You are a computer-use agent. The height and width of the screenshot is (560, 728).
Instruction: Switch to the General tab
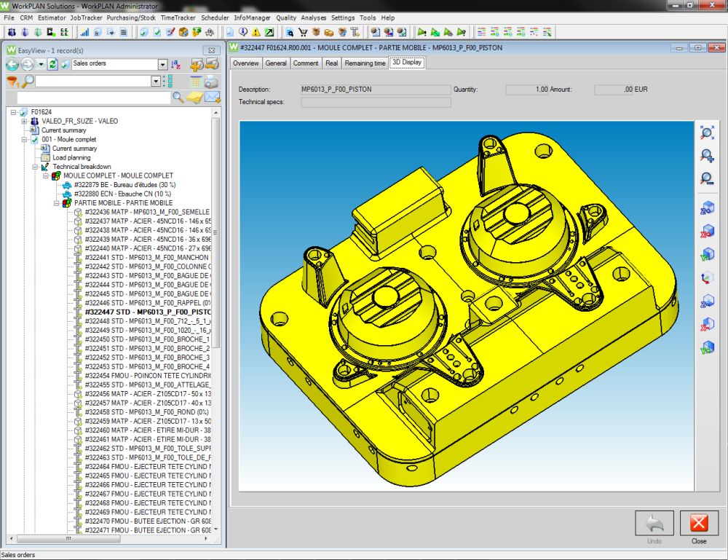(276, 63)
